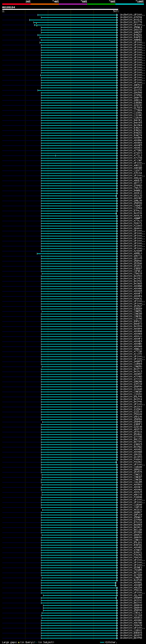Click hit label UniRef100_C1C318

click(x=131, y=615)
